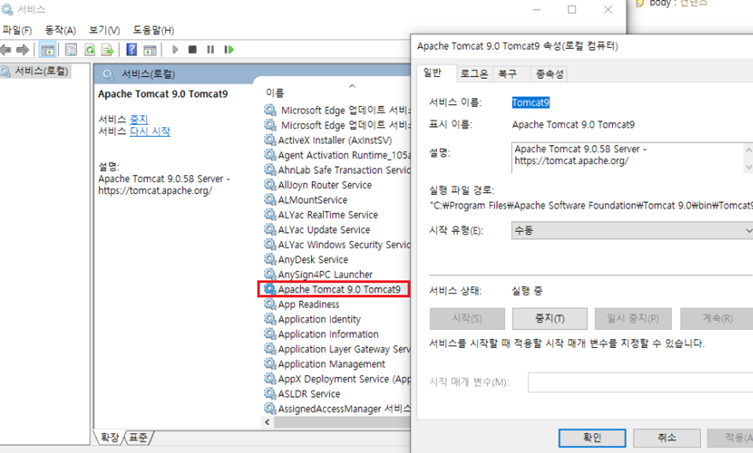Toggle the show/hide console tree icon
Screen dimensions: 753x453
click(x=48, y=49)
